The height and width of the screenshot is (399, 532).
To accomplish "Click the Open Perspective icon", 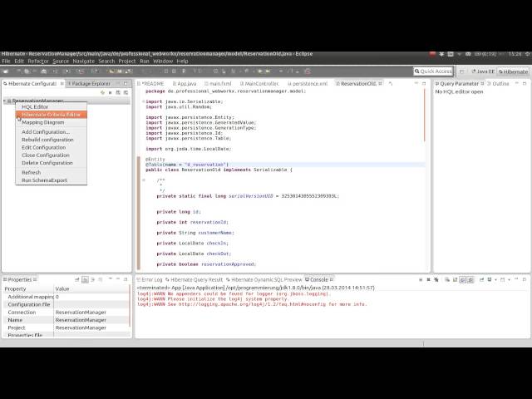I will click(462, 71).
